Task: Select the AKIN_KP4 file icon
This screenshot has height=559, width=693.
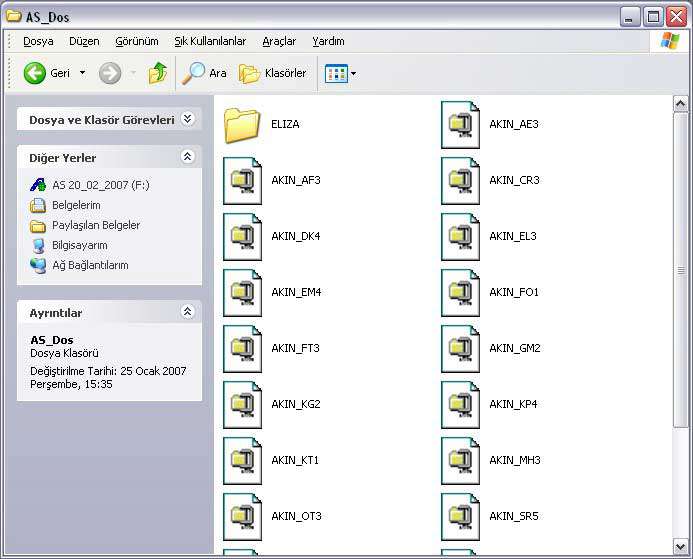Action: [460, 405]
